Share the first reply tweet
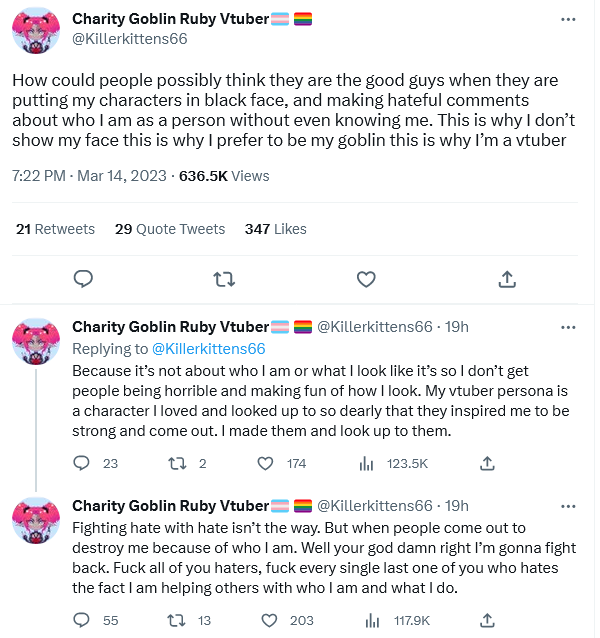This screenshot has height=638, width=600. pos(487,463)
